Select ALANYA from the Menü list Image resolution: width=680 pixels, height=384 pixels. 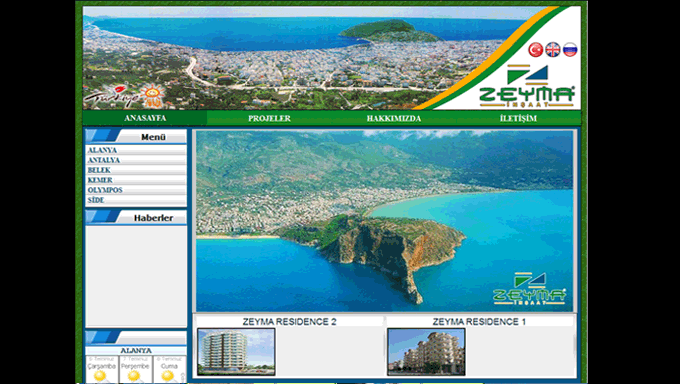[x=136, y=150]
